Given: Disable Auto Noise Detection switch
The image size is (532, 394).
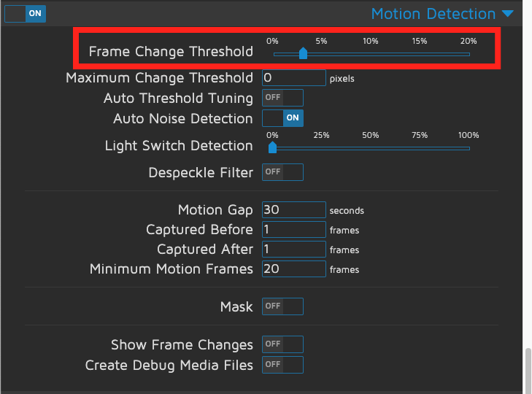Looking at the screenshot, I should click(282, 118).
